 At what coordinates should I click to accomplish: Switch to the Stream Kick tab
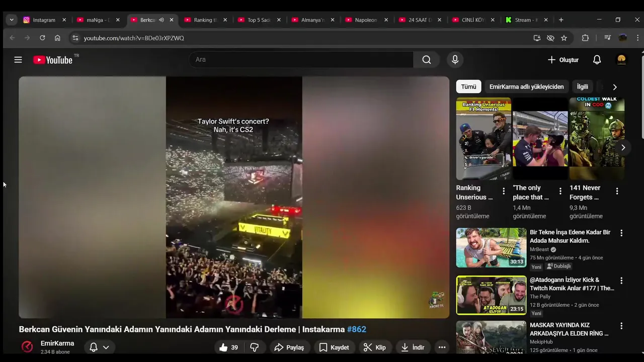point(526,20)
